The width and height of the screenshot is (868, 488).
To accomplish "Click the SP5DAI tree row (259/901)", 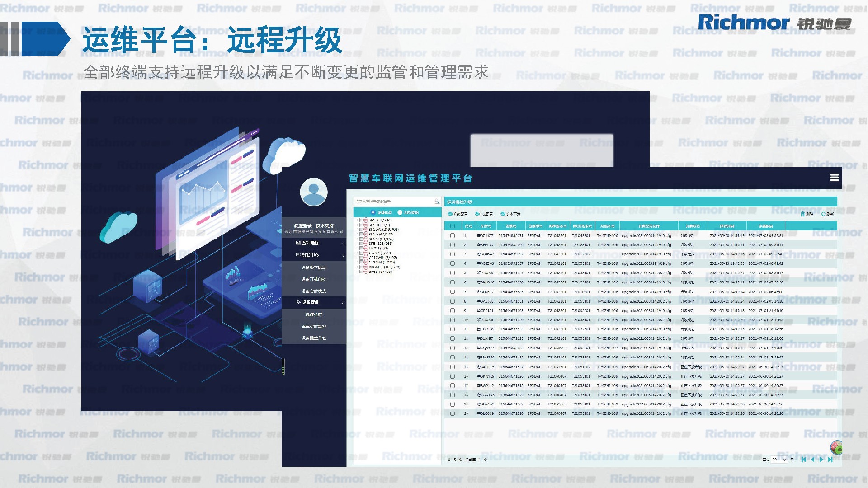I will (383, 230).
